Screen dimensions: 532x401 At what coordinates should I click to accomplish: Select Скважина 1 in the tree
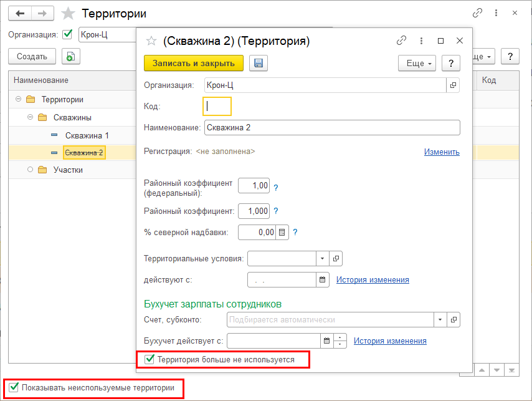pyautogui.click(x=87, y=135)
